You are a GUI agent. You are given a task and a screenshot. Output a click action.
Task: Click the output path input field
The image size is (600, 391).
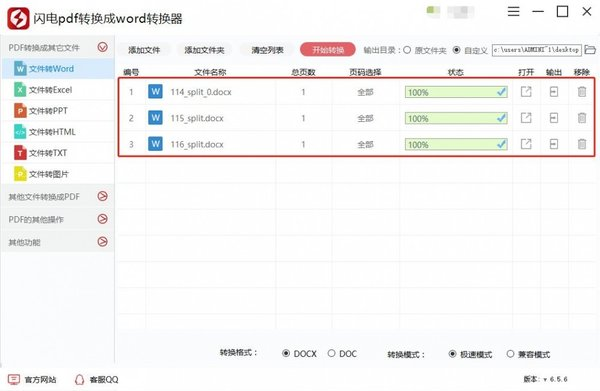pyautogui.click(x=536, y=50)
